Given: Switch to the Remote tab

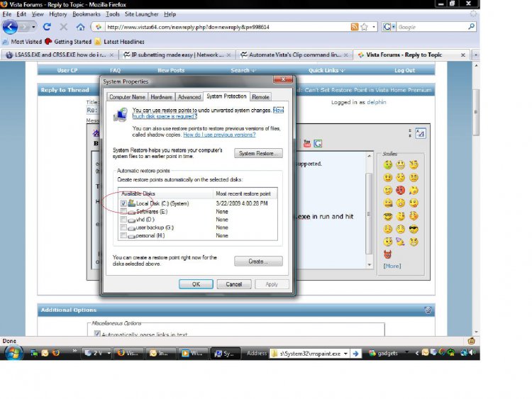Looking at the screenshot, I should pos(260,97).
